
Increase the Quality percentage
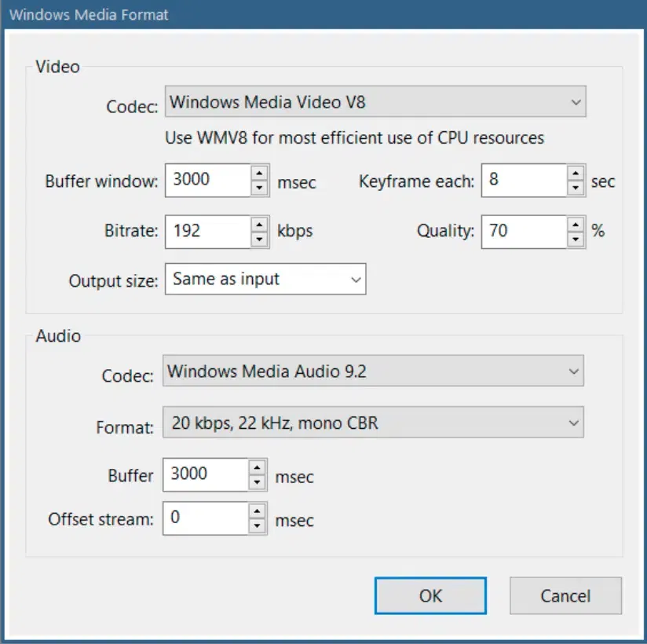(x=576, y=224)
